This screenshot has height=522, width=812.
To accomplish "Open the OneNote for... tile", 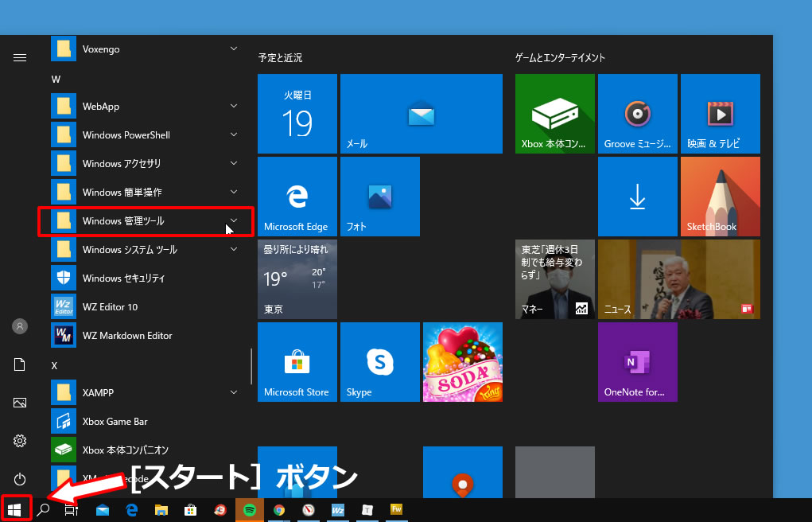I will click(x=638, y=362).
